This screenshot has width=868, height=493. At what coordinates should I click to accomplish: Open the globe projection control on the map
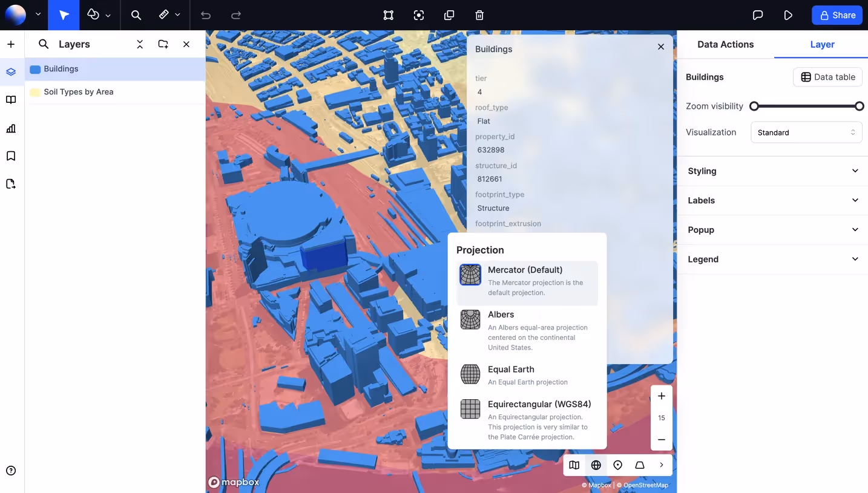coord(596,465)
